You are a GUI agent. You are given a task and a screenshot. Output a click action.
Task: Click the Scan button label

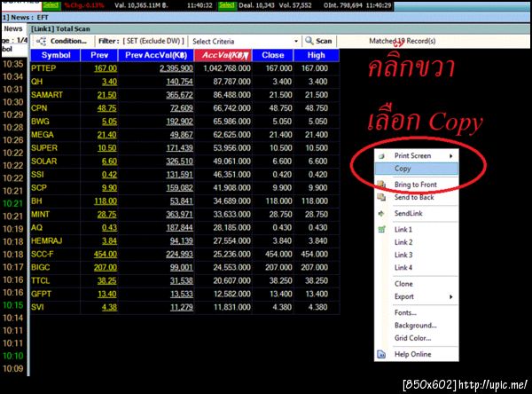324,41
